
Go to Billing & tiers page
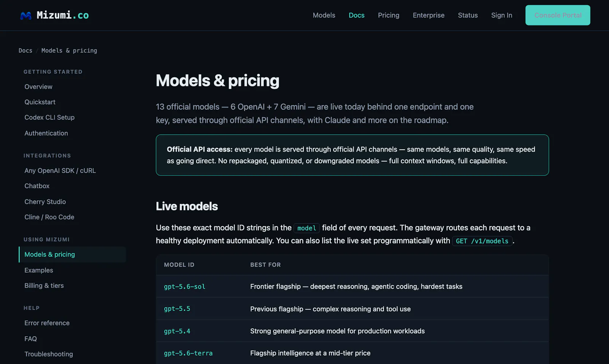tap(44, 286)
